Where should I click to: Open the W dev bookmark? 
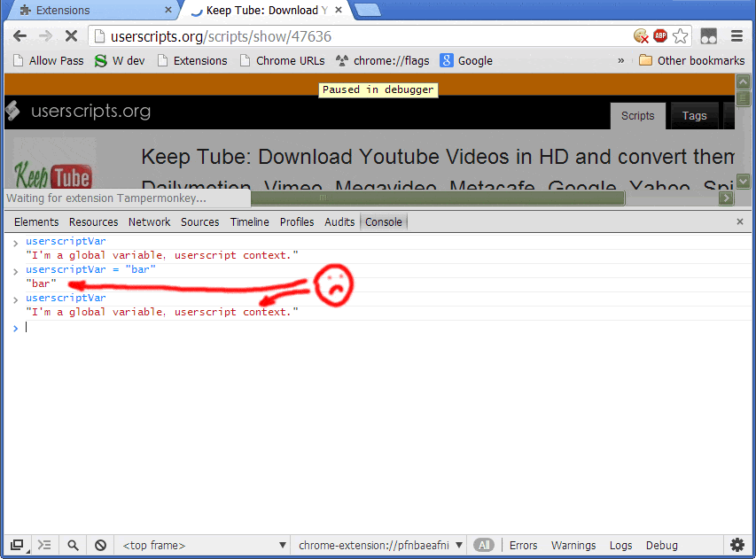[120, 61]
